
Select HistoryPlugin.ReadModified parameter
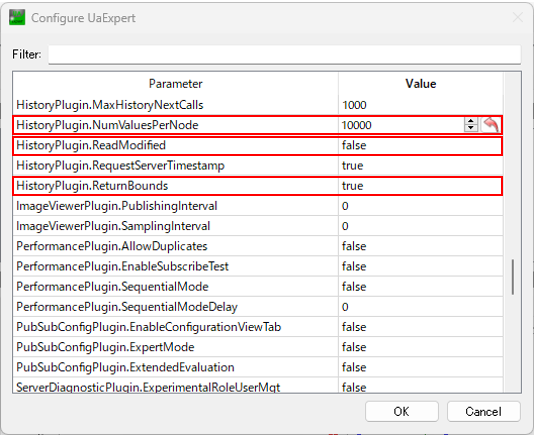tap(91, 145)
